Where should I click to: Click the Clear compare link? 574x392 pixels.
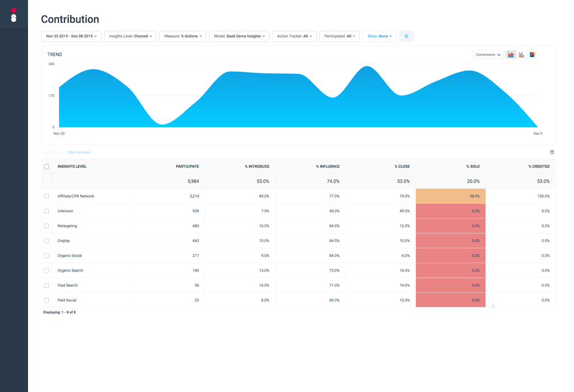(78, 152)
